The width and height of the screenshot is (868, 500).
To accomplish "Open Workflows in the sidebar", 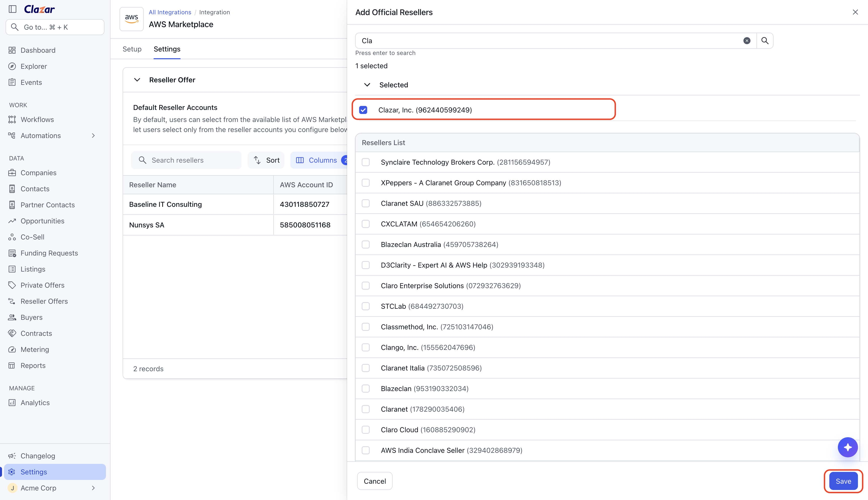I will tap(37, 119).
